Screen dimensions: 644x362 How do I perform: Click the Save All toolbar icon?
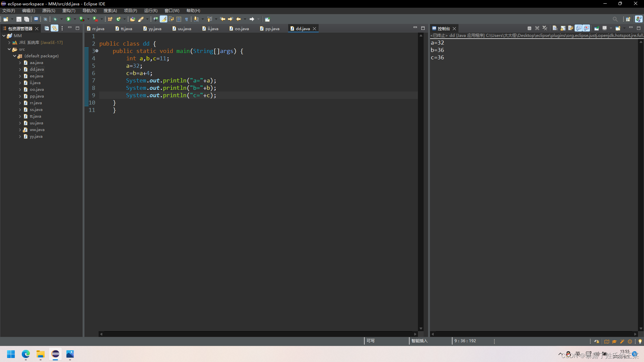26,19
